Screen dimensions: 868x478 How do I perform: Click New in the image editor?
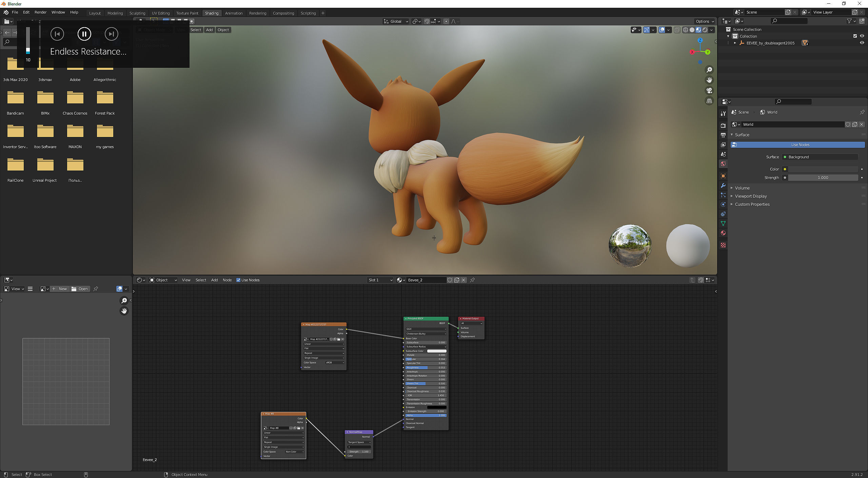click(60, 289)
